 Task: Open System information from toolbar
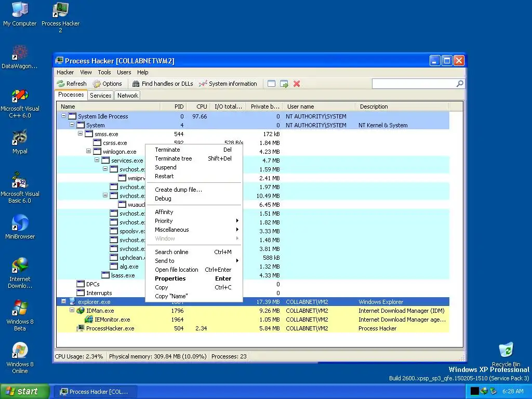[x=228, y=84]
